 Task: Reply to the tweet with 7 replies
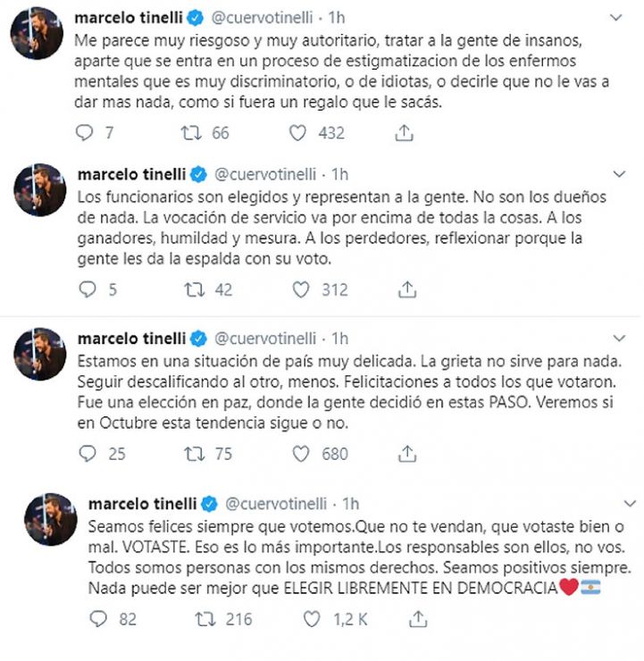[x=85, y=133]
